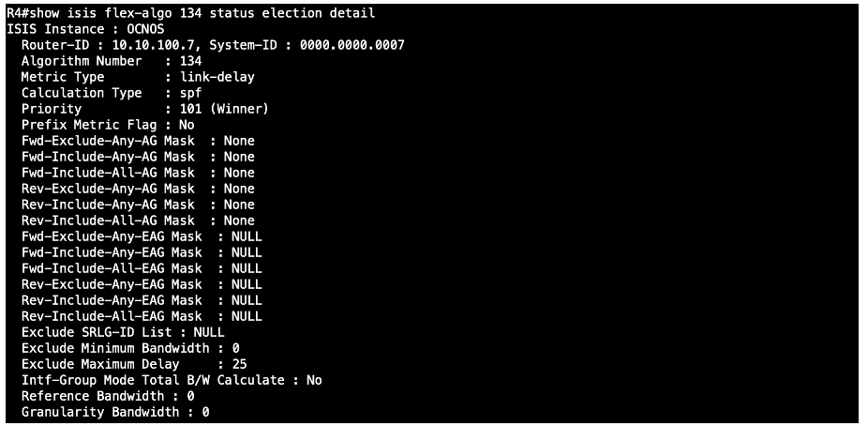868x426 pixels.
Task: Click Exclude Maximum Delay value 25
Action: coord(239,364)
